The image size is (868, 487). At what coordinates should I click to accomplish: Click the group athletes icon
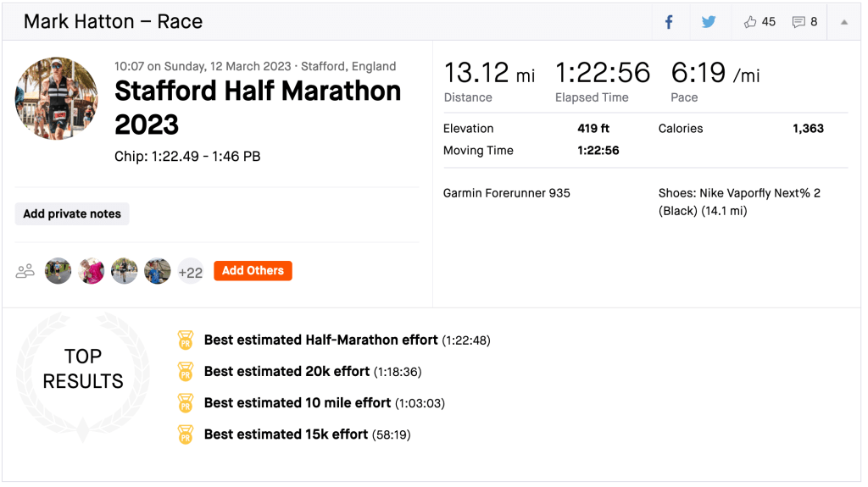point(25,271)
